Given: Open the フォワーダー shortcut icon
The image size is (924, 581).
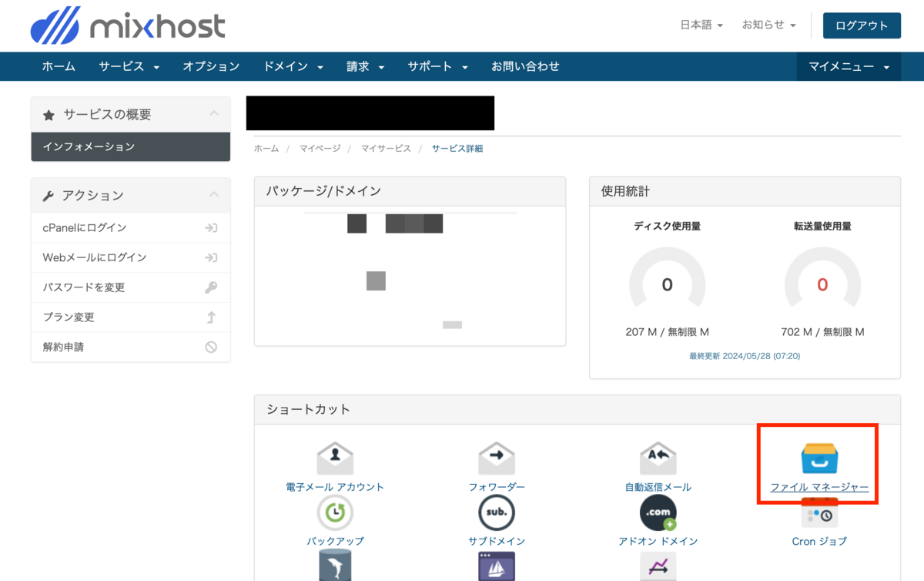Looking at the screenshot, I should pyautogui.click(x=496, y=456).
